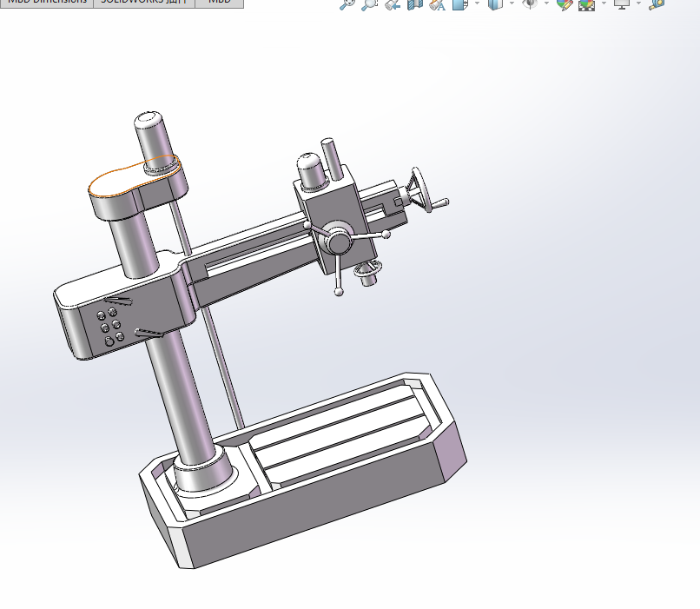
Task: Expand the Hide/Show Items dropdown arrow
Action: [x=546, y=3]
